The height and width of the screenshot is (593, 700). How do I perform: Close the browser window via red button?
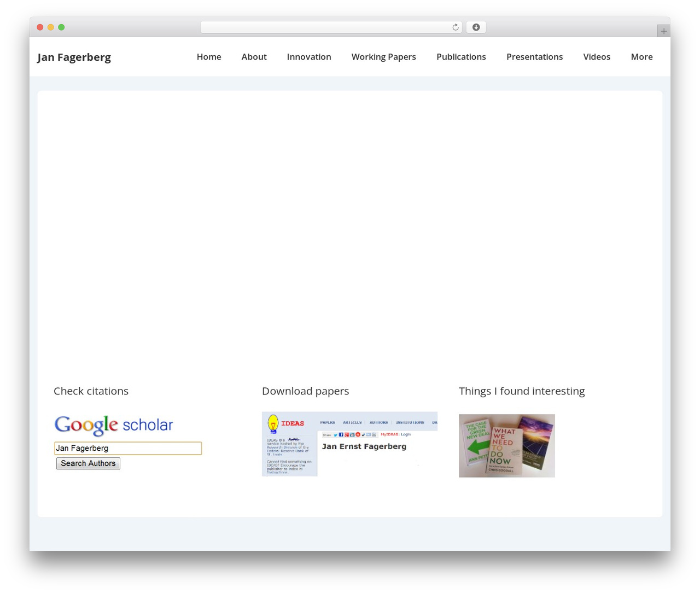pos(40,27)
